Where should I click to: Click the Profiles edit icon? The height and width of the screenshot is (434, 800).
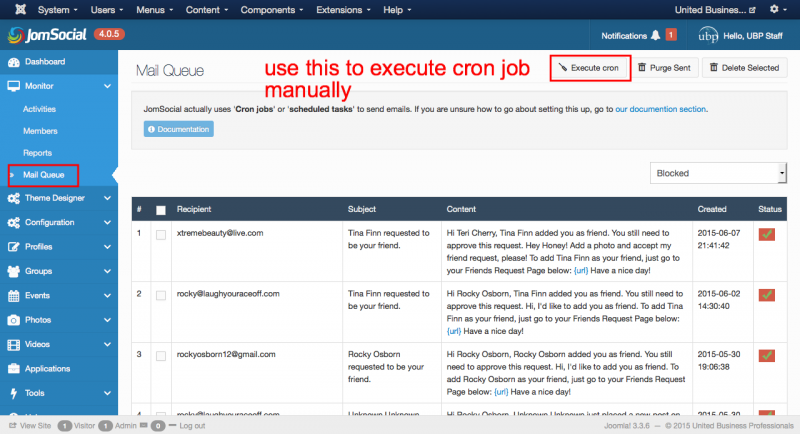[x=14, y=247]
